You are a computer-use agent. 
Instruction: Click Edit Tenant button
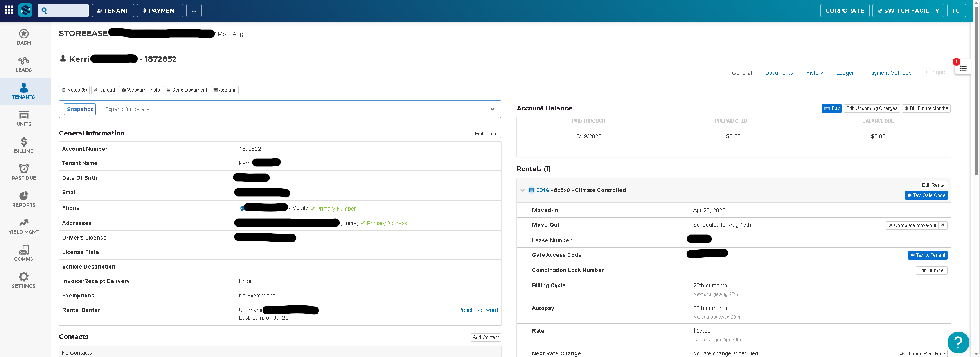tap(487, 134)
